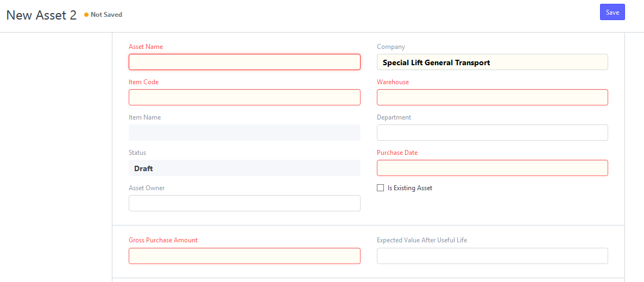Click the Expected Value After Useful Life field
The height and width of the screenshot is (282, 644).
[493, 256]
